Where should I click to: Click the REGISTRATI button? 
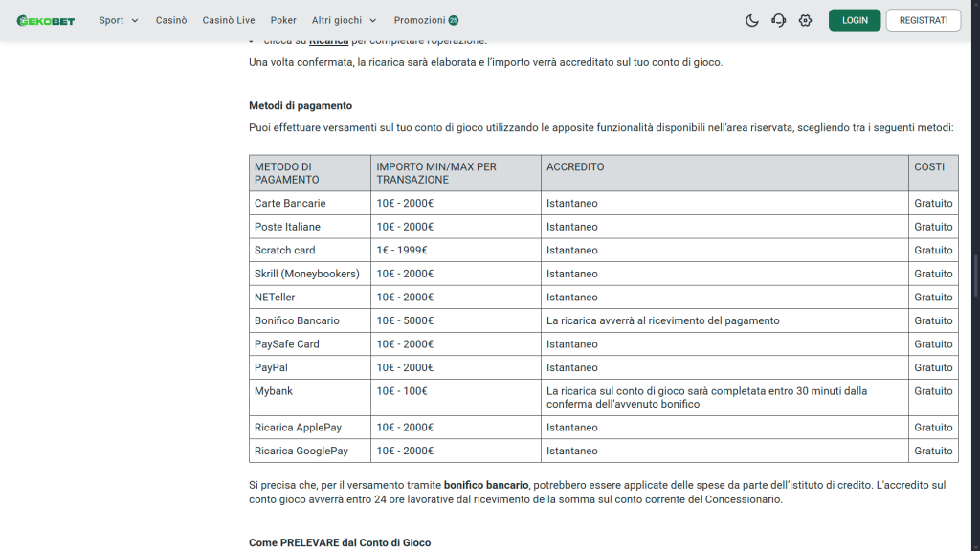923,20
